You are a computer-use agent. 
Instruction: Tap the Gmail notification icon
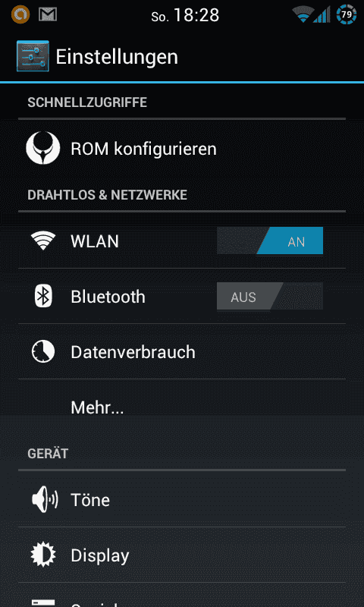click(48, 14)
